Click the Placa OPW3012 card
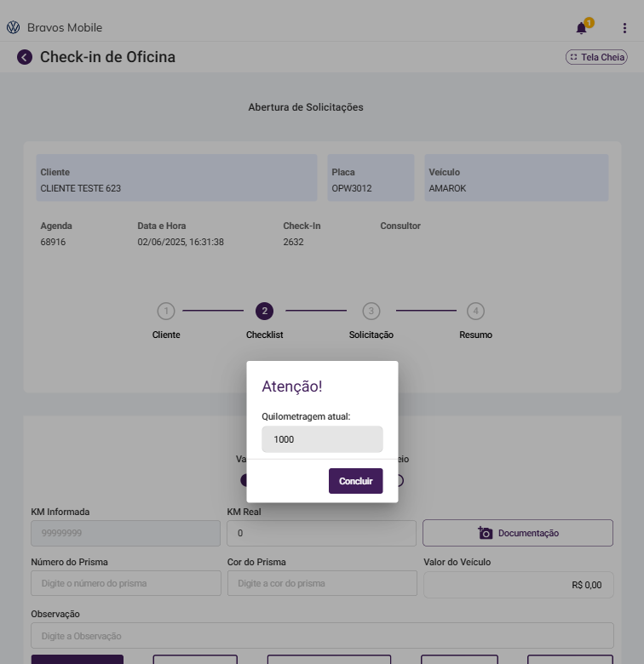This screenshot has height=664, width=644. 371,178
